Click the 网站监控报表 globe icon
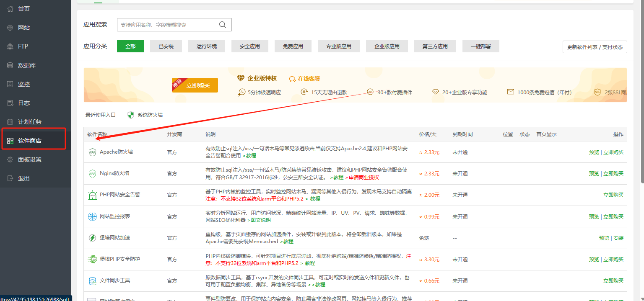The image size is (644, 301). coord(92,216)
